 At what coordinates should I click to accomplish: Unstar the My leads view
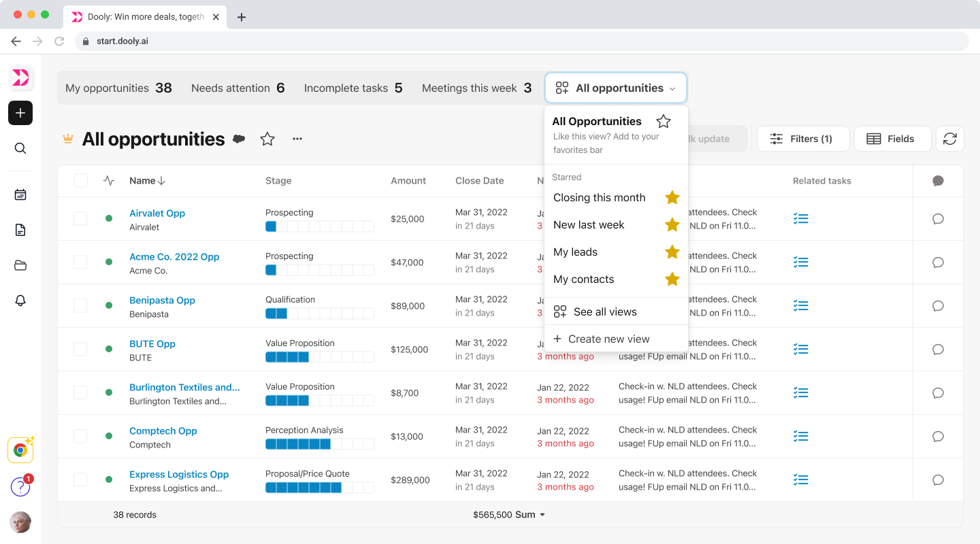672,252
